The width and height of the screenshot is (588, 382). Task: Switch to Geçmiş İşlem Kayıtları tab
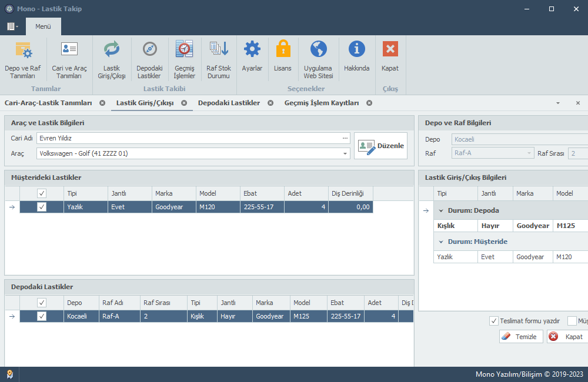pos(321,103)
